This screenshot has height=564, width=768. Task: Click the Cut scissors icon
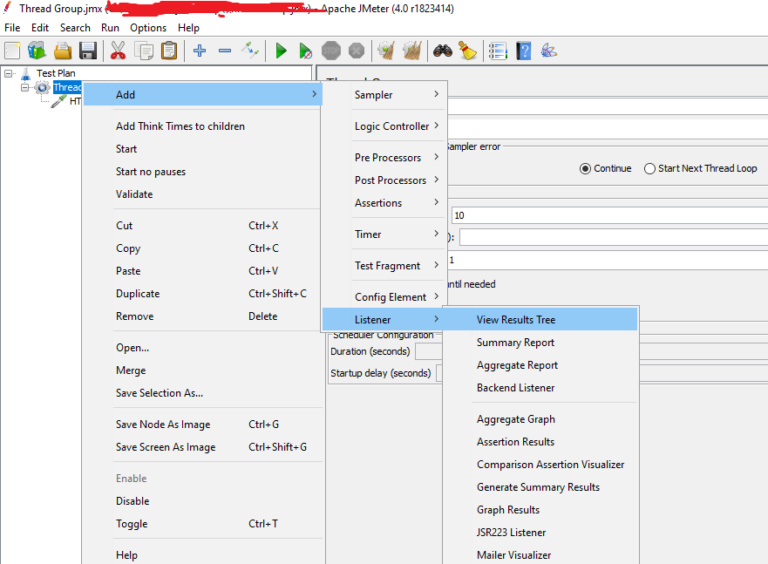(118, 50)
